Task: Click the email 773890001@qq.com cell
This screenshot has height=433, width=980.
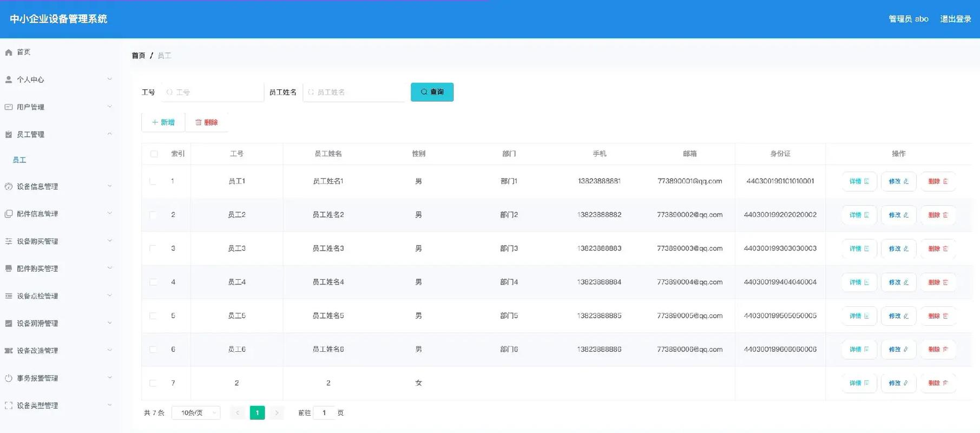Action: (x=689, y=181)
